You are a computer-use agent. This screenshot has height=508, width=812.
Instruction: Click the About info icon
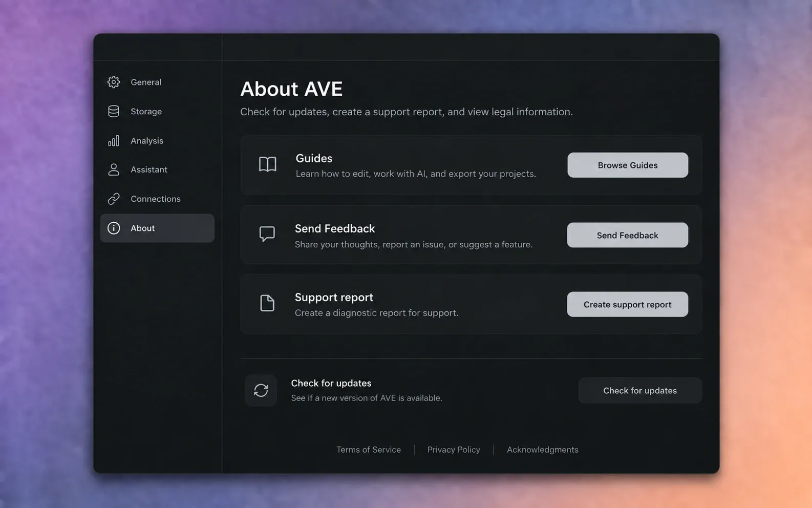114,228
